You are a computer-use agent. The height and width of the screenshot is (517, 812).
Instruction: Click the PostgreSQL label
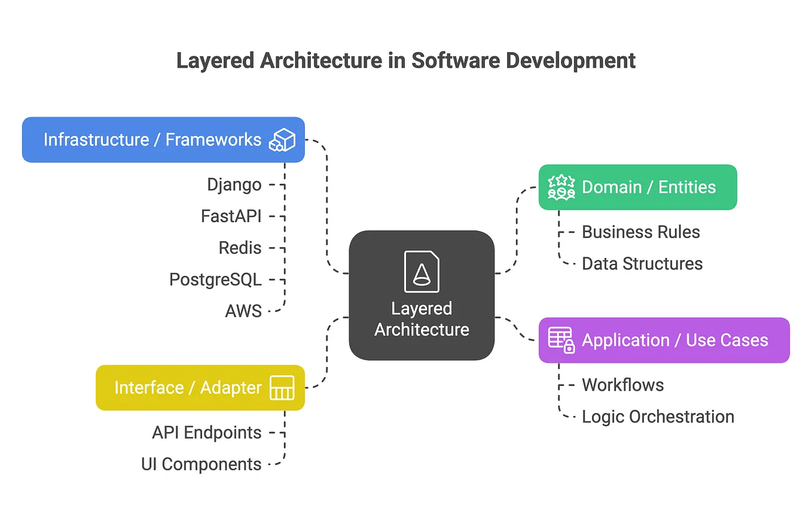pos(215,279)
